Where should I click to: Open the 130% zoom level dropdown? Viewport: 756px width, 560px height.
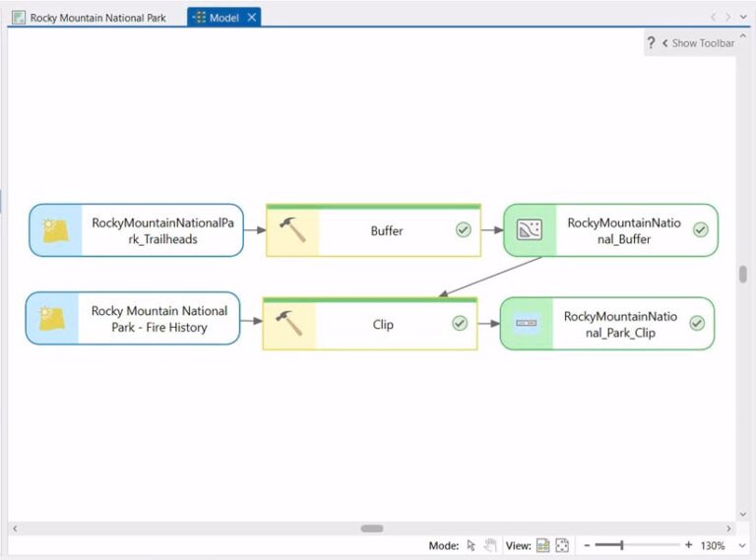tap(742, 546)
